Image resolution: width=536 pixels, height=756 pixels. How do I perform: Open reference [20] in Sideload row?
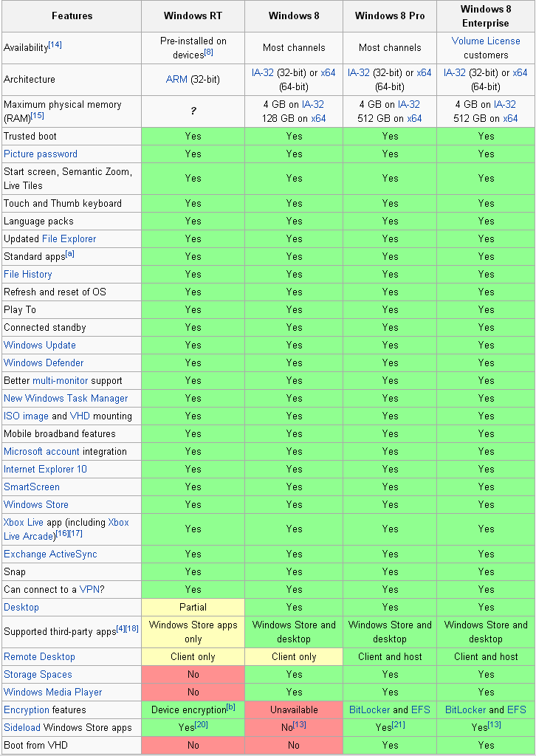[x=201, y=724]
